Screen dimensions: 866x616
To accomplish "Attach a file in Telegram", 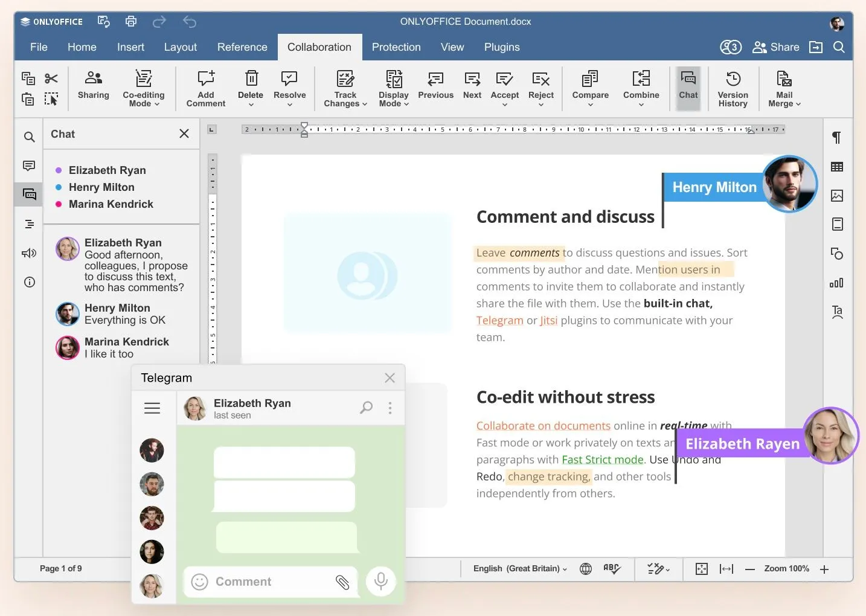I will click(342, 582).
